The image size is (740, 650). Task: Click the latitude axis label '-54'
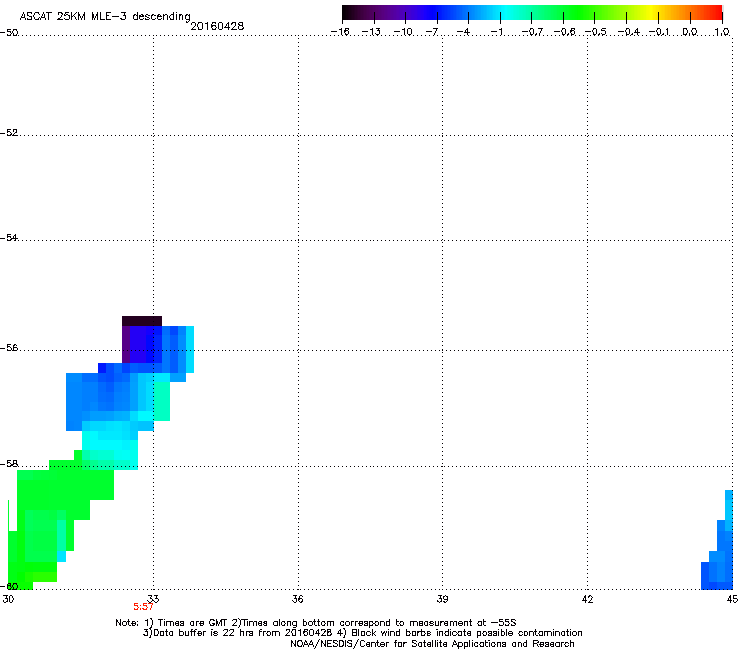(9, 237)
